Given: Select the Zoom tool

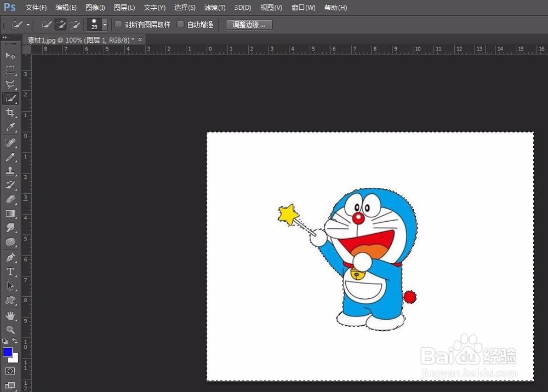Looking at the screenshot, I should 10,330.
